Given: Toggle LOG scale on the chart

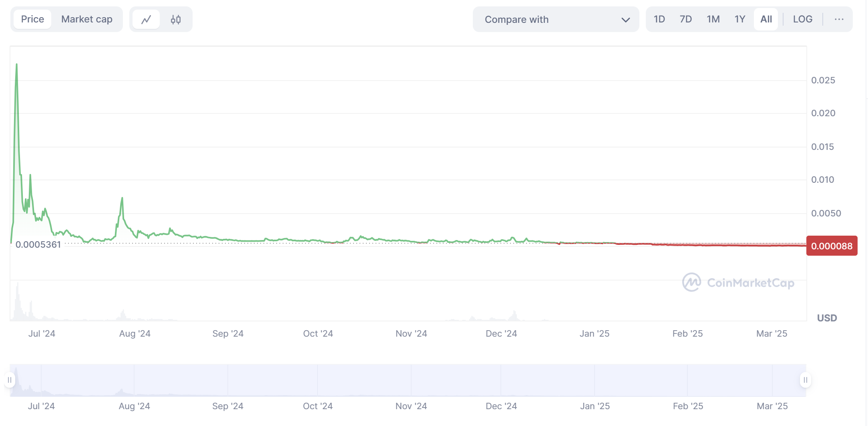Looking at the screenshot, I should point(802,19).
